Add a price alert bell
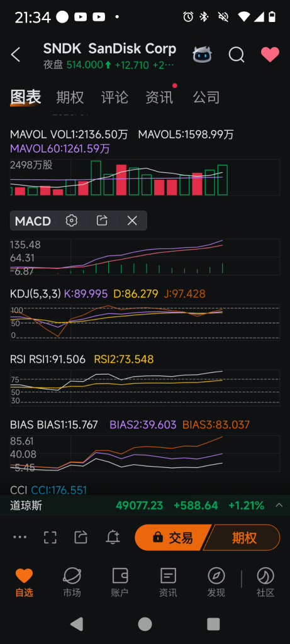The image size is (290, 644). click(x=113, y=537)
